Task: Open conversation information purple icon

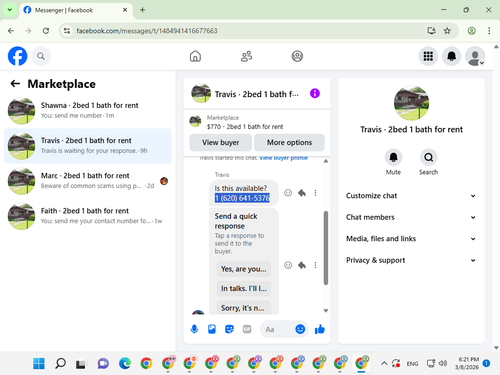Action: (x=315, y=93)
